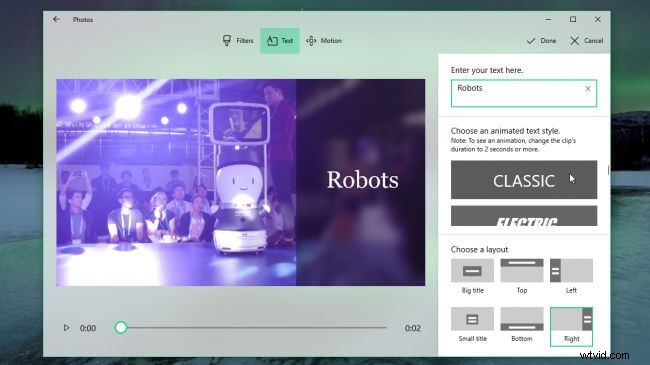This screenshot has width=650, height=365.
Task: Select the Small title layout
Action: pyautogui.click(x=473, y=325)
